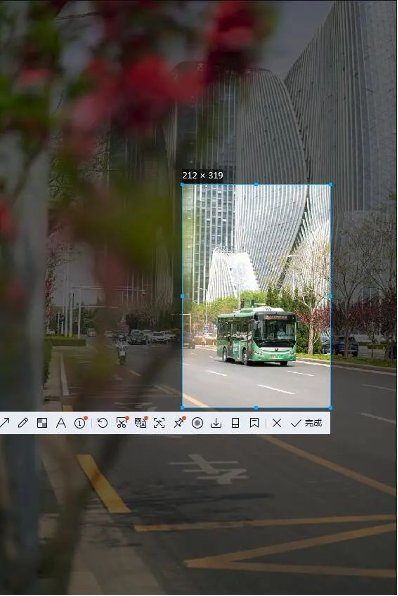Add a numbered step marker
The height and width of the screenshot is (596, 398).
coord(80,423)
